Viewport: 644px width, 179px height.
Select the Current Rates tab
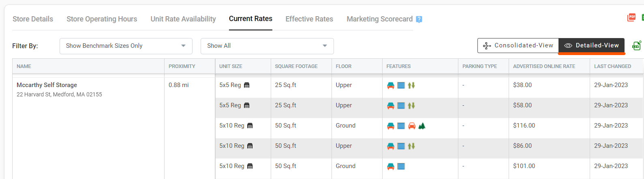coord(250,19)
